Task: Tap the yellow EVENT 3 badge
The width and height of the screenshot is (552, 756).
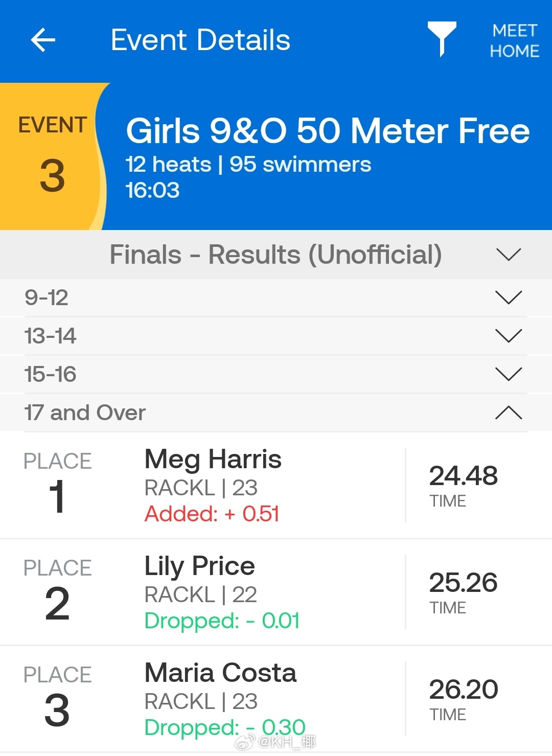Action: (53, 156)
